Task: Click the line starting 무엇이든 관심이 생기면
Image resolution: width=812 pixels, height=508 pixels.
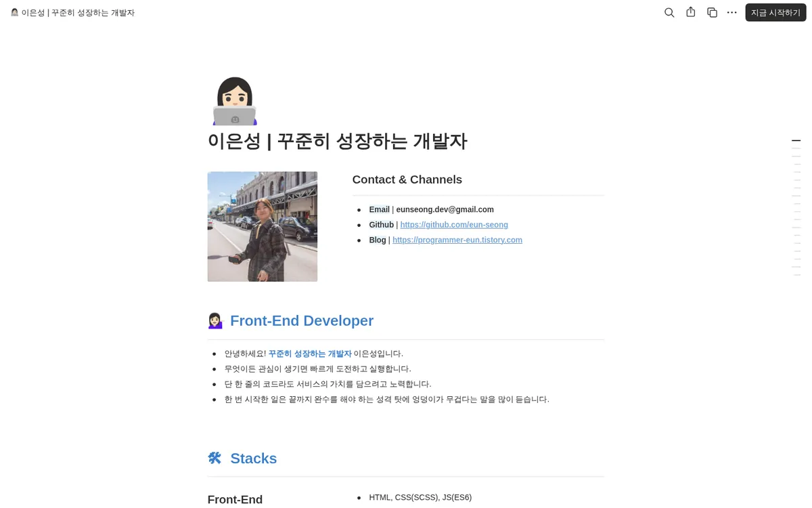Action: point(318,368)
